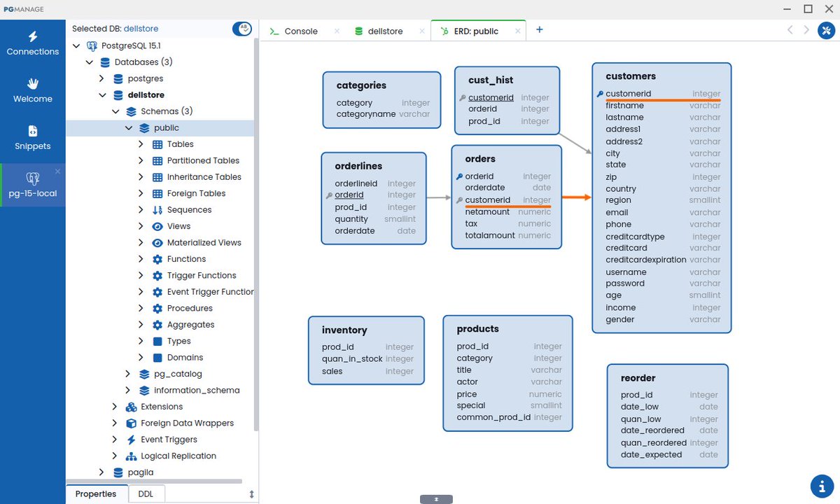Open the Connections panel
The width and height of the screenshot is (840, 504).
[x=32, y=42]
